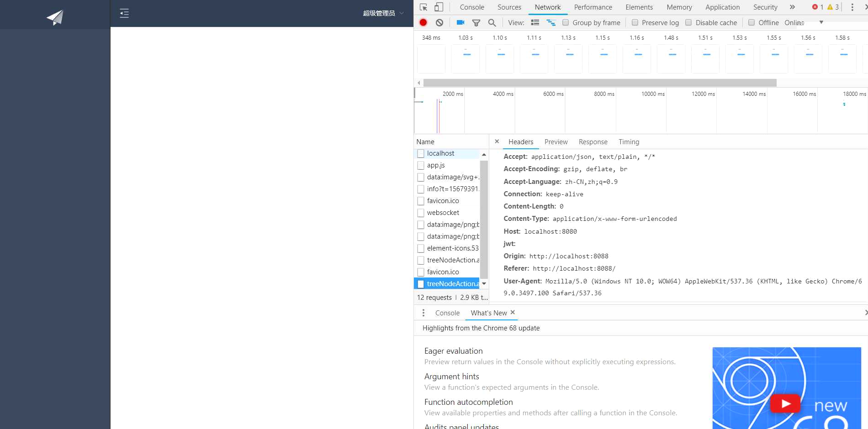Select the info?t=15679391 request row

(x=447, y=189)
